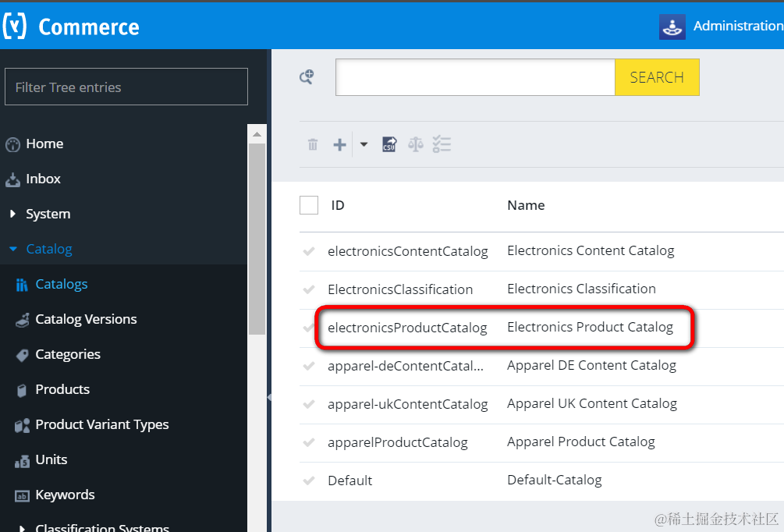Click the delete trash icon
784x532 pixels.
(313, 144)
